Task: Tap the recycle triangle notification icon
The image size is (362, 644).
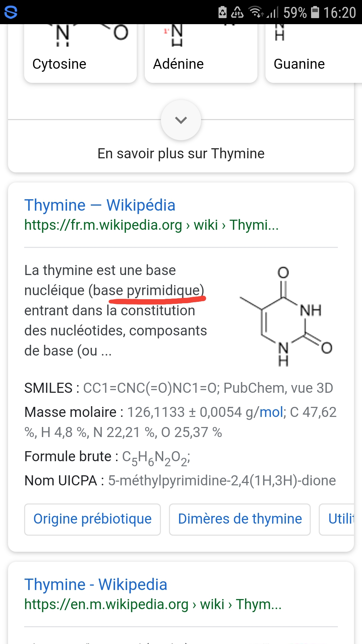Action: 237,12
